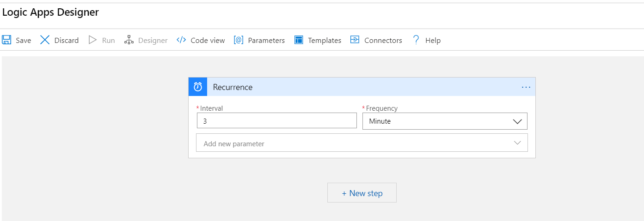Open the Parameters label
This screenshot has width=644, height=221.
coord(266,41)
